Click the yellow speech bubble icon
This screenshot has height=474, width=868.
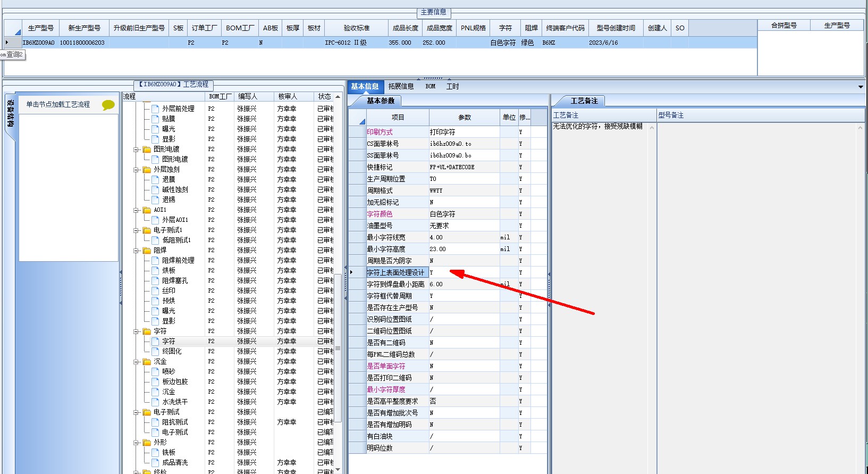tap(108, 105)
